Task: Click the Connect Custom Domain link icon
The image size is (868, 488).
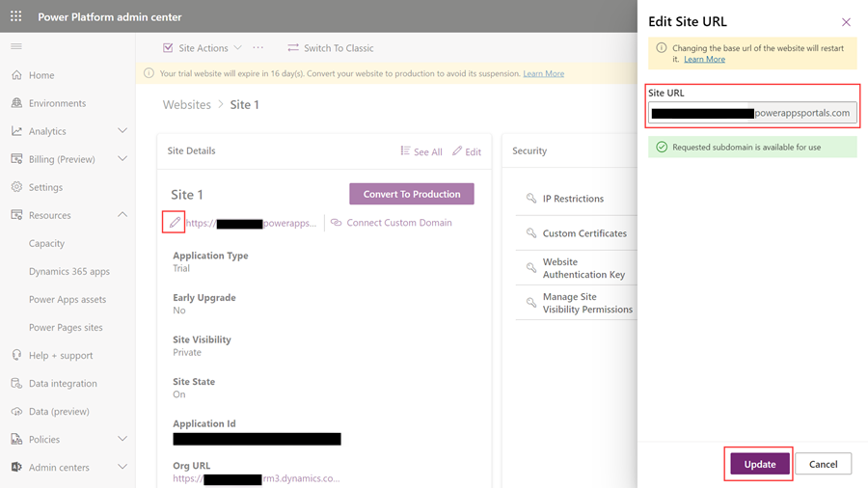Action: 337,223
